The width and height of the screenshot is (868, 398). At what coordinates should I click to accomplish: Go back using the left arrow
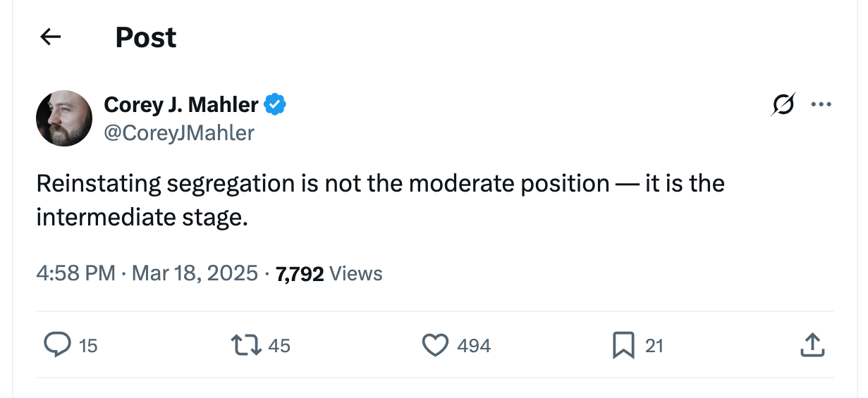coord(51,37)
